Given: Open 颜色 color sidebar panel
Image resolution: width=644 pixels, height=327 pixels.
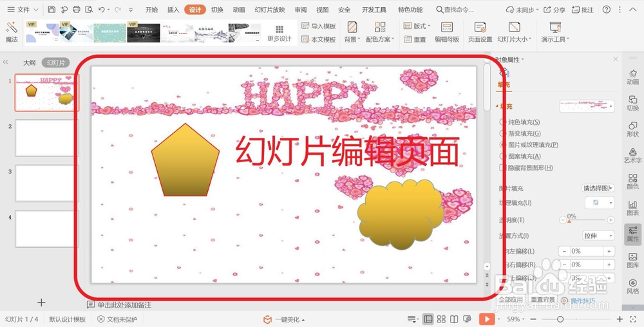Looking at the screenshot, I should (632, 182).
